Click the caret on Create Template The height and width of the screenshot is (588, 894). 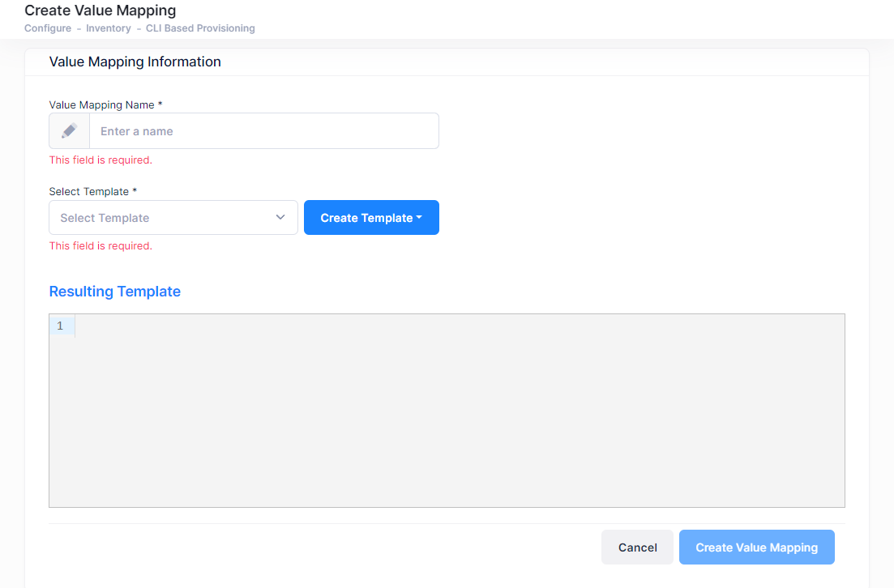(419, 218)
